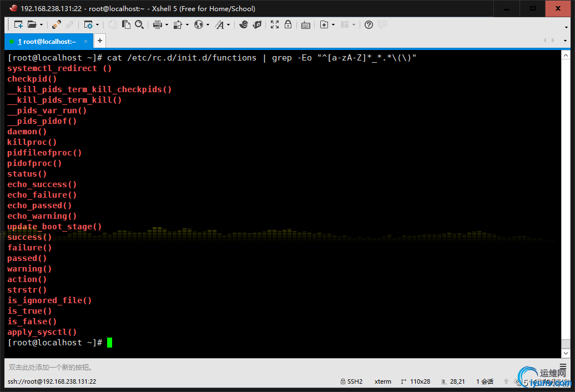The image size is (575, 392).
Task: Click the 110x28 terminal size indicator
Action: pos(416,381)
